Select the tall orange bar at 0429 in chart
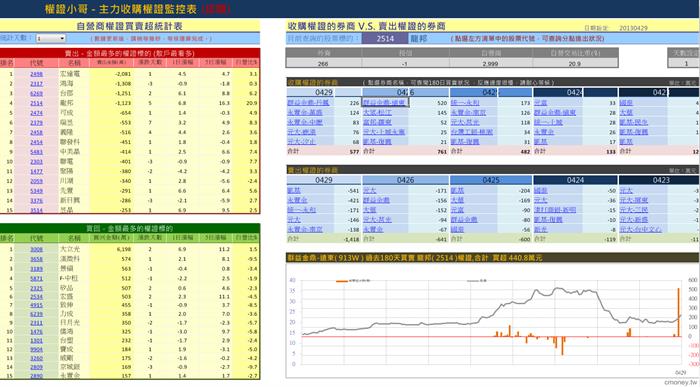The height and width of the screenshot is (387, 700). [679, 312]
